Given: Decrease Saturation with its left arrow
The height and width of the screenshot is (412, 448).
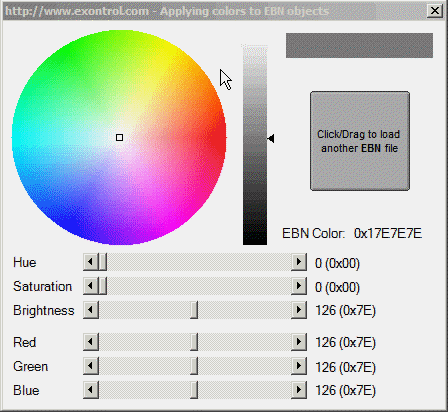Looking at the screenshot, I should pyautogui.click(x=91, y=286).
